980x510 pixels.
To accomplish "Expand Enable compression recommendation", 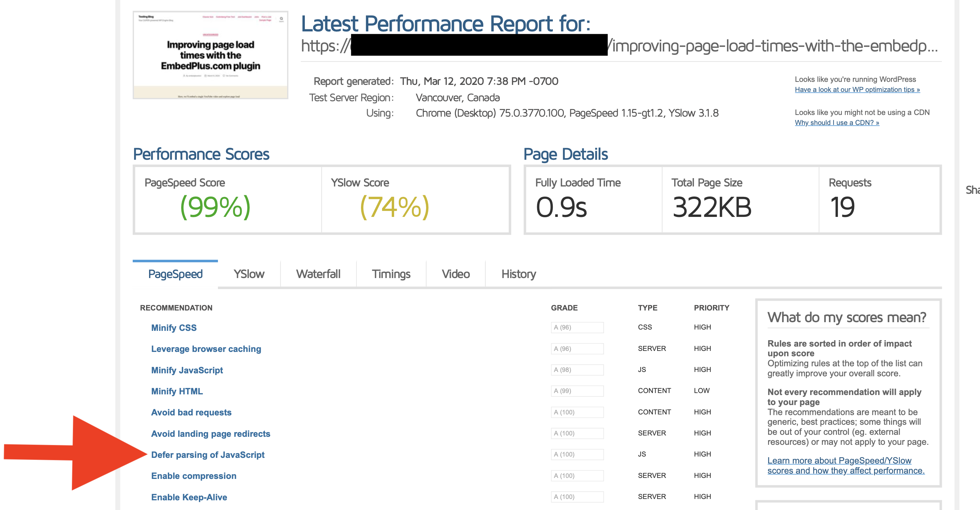I will 193,476.
